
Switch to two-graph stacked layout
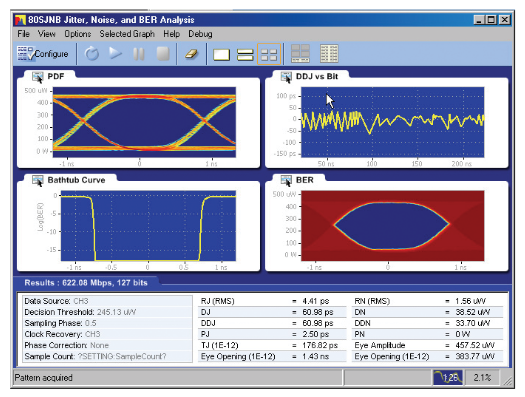pyautogui.click(x=245, y=55)
